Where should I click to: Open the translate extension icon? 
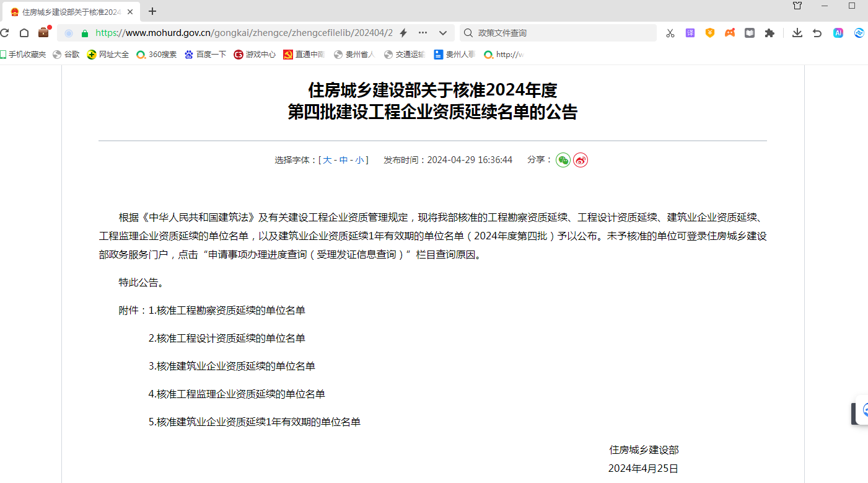690,33
